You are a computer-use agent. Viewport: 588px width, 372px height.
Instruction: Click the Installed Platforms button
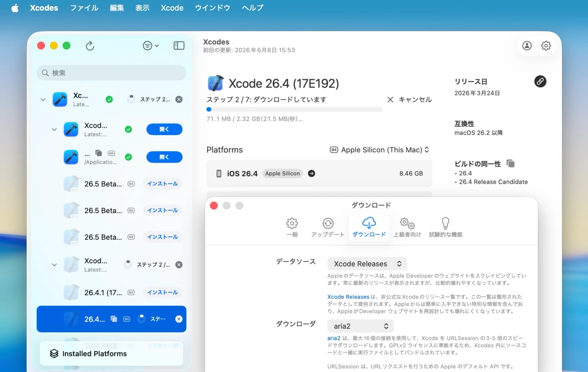(x=112, y=354)
